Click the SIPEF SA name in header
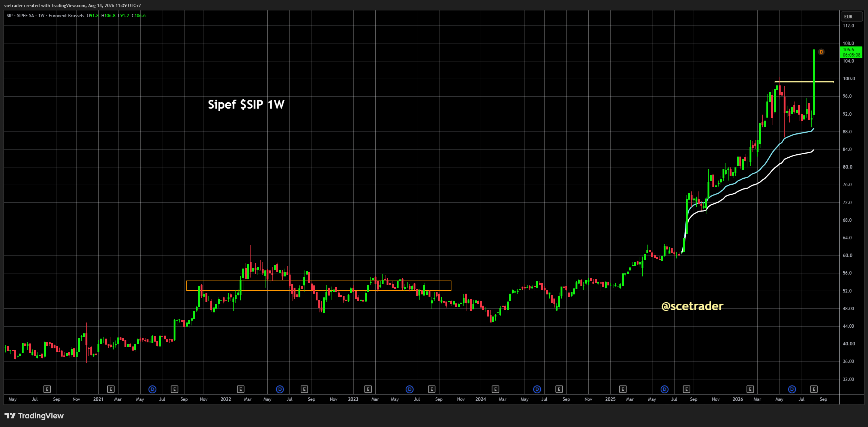Screen dimensions: 868x427 (25, 16)
